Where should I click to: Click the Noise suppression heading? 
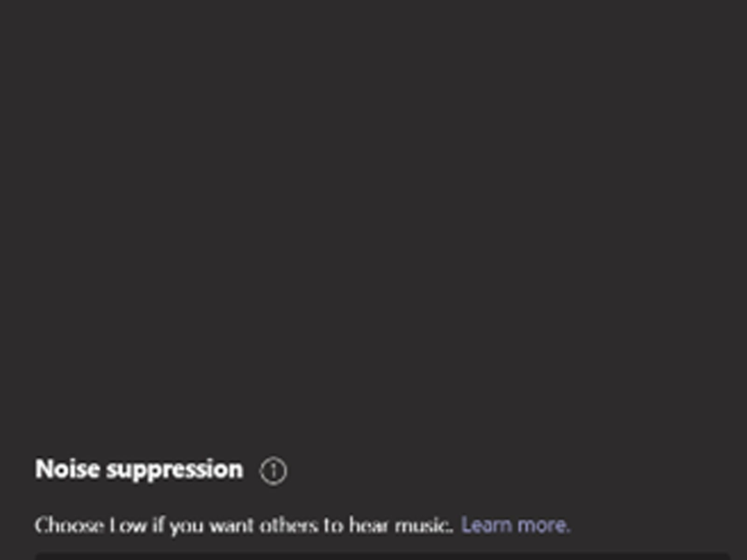click(x=139, y=469)
